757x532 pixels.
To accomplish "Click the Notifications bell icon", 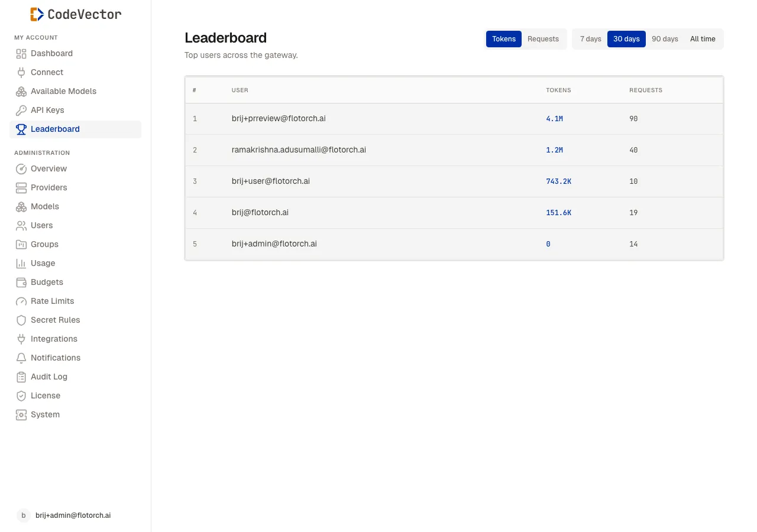I will 21,358.
